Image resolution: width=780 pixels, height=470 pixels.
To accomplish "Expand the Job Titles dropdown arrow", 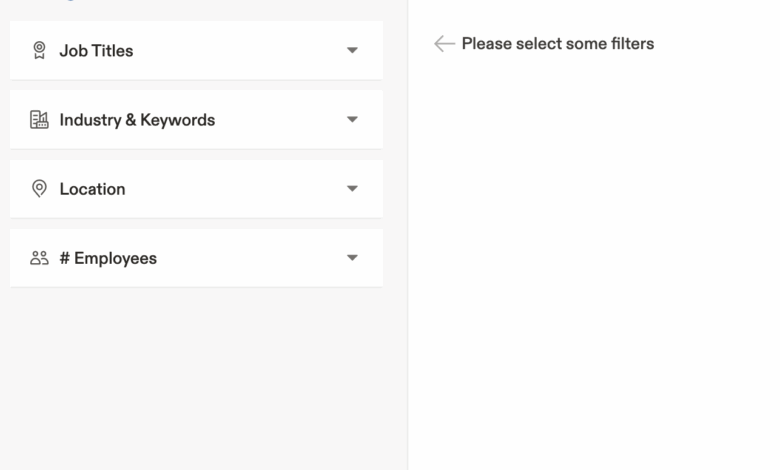I will click(352, 50).
